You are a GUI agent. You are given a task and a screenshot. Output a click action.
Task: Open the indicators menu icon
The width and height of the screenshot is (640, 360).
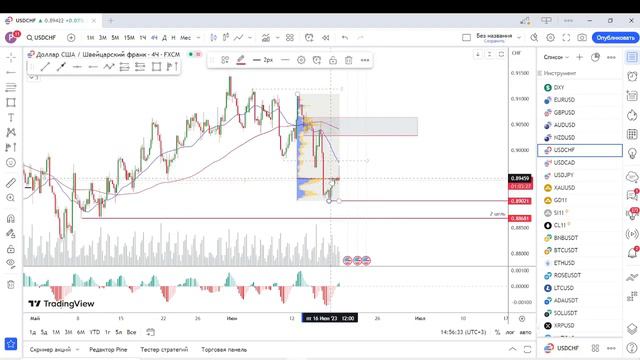pos(266,38)
